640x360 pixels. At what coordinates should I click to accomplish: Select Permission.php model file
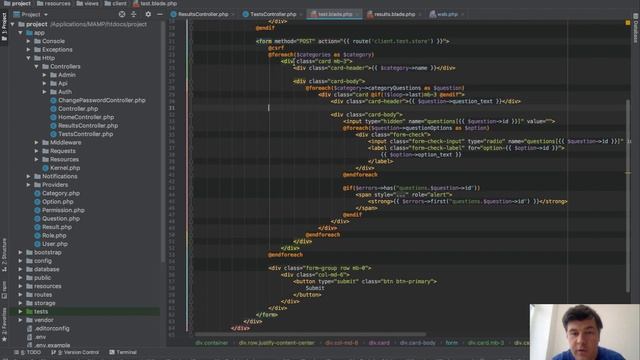[x=59, y=210]
